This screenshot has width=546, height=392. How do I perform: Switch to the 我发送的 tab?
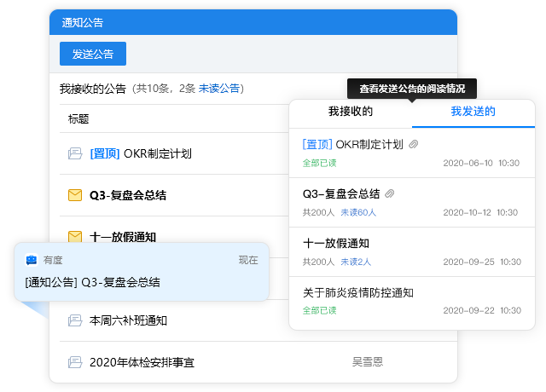coord(473,112)
